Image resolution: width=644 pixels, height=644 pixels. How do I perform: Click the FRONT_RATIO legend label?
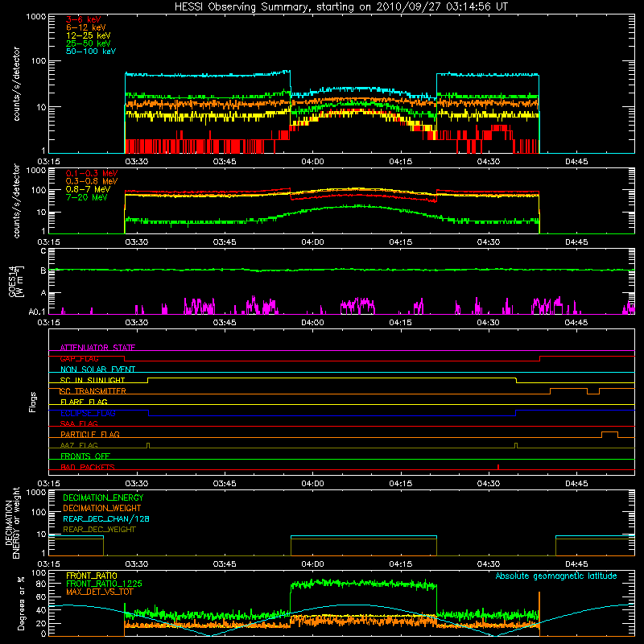[92, 576]
